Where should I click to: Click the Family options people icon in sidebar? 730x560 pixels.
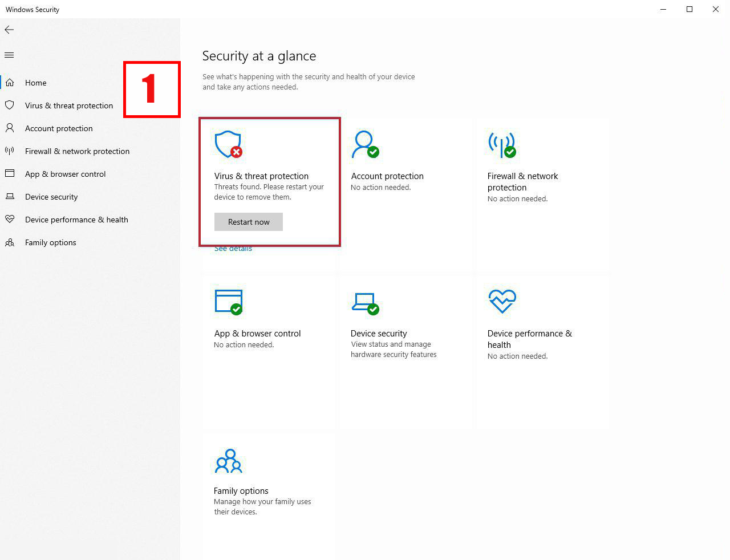click(10, 242)
